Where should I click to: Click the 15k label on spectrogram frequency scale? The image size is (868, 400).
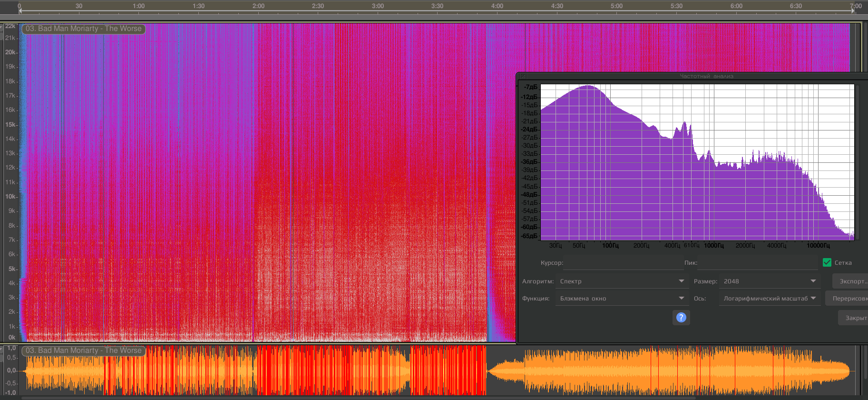click(10, 125)
